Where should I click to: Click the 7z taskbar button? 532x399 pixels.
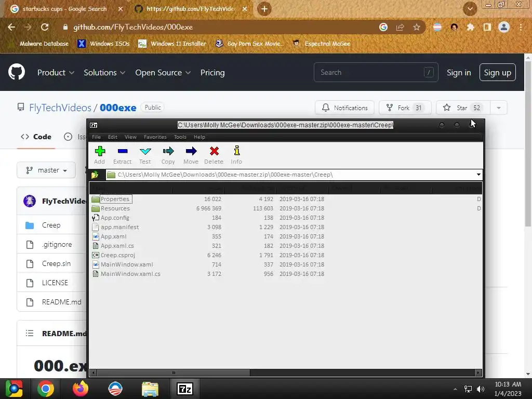tap(185, 389)
